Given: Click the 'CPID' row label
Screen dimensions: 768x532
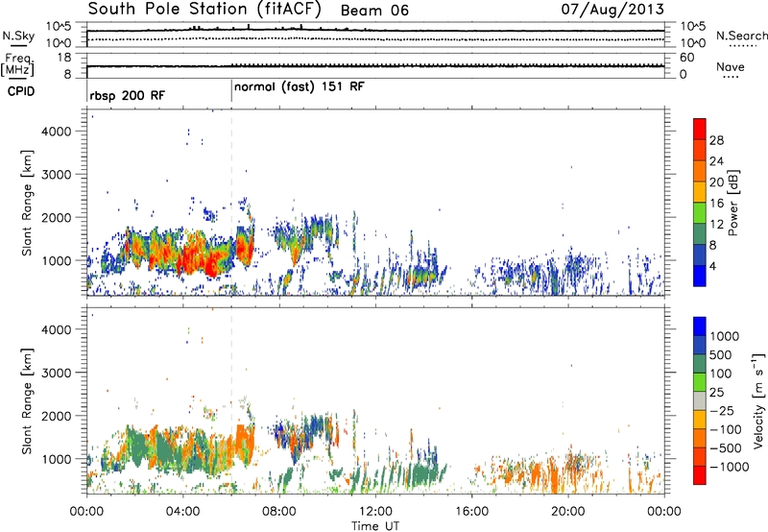Looking at the screenshot, I should pos(20,91).
